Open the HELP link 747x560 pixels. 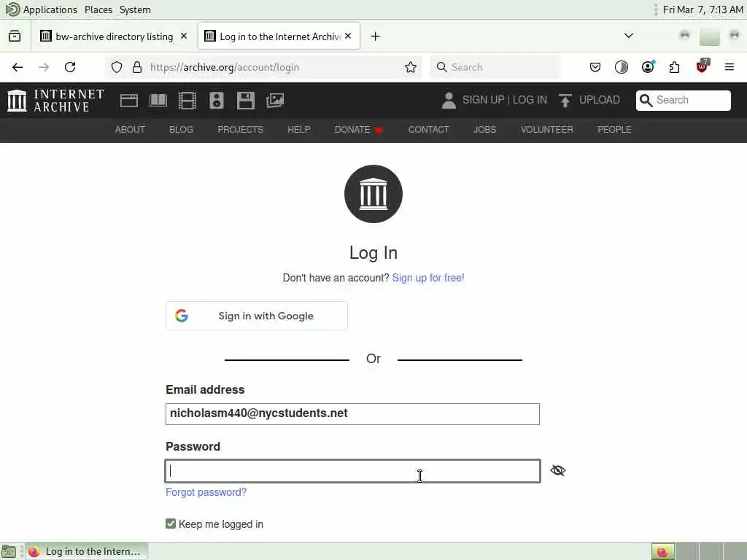[298, 130]
